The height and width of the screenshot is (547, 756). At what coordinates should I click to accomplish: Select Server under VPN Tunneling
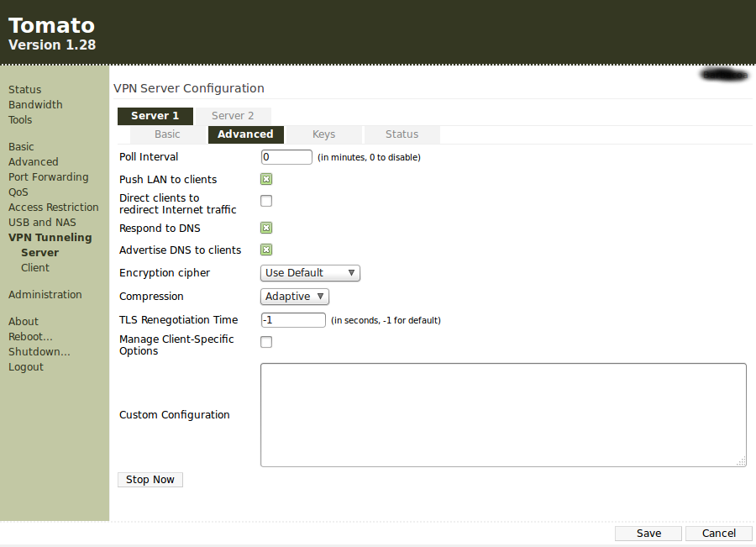[x=40, y=253]
